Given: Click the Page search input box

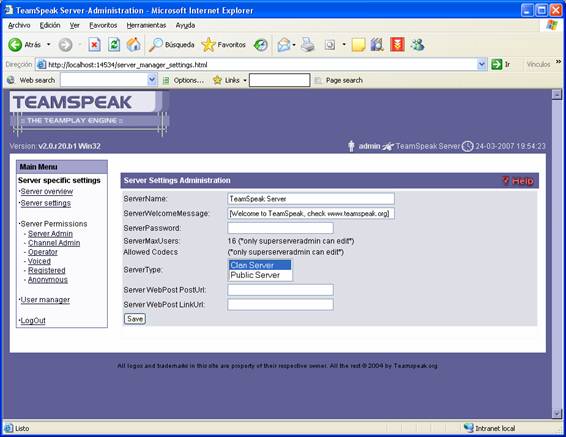Looking at the screenshot, I should [279, 80].
